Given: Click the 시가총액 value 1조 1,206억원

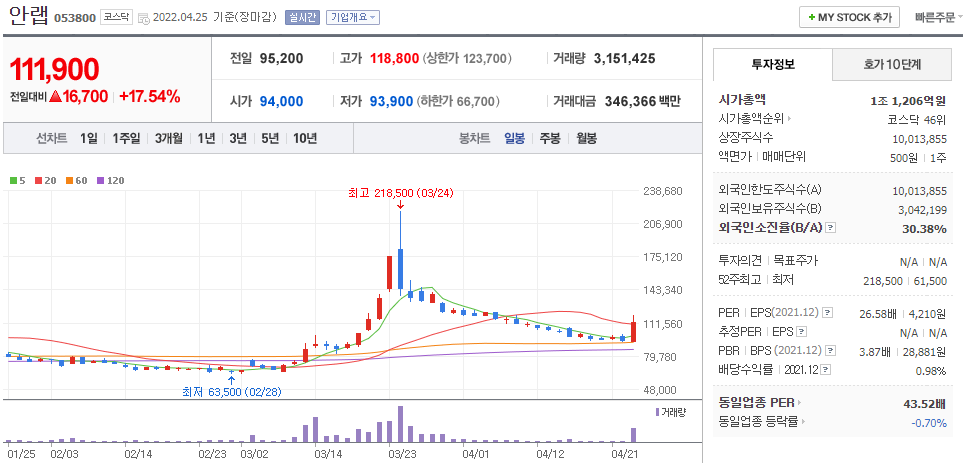Looking at the screenshot, I should (x=908, y=100).
